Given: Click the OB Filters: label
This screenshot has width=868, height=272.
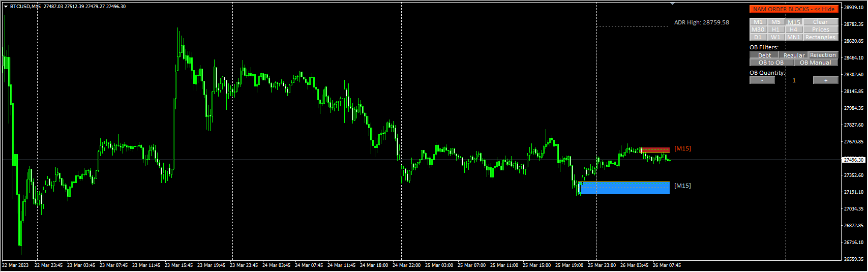Looking at the screenshot, I should tap(764, 47).
